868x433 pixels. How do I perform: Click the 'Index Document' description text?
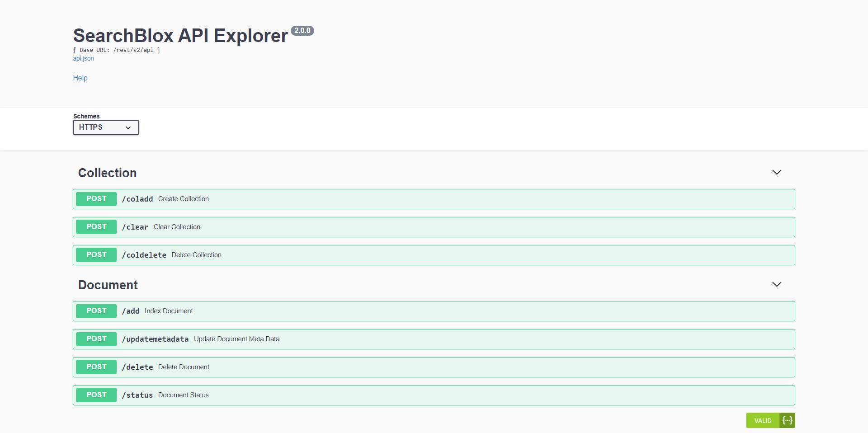click(x=169, y=311)
